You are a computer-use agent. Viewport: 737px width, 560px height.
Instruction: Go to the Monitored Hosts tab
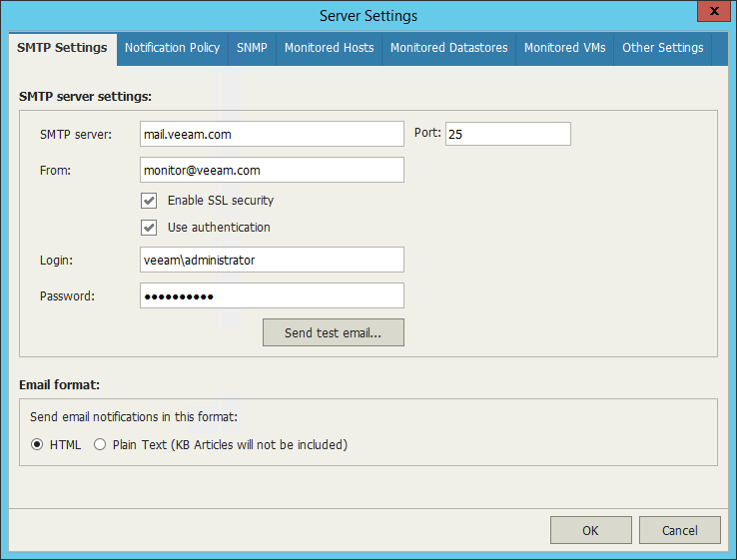pyautogui.click(x=329, y=48)
